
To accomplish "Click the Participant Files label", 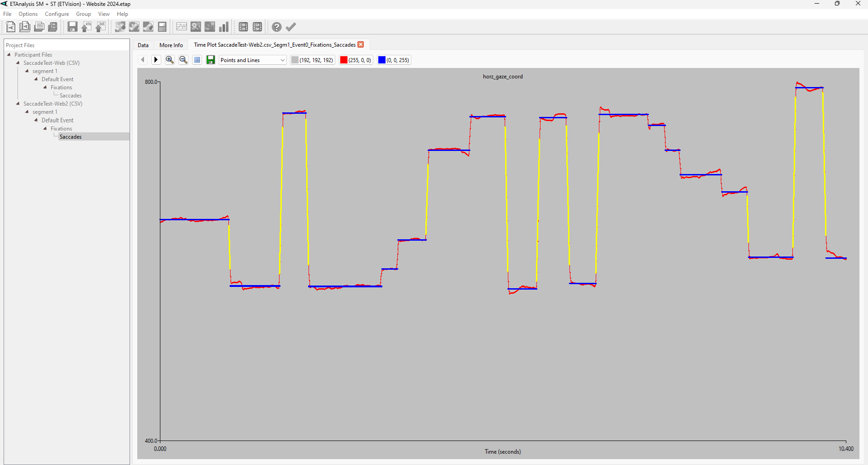I will click(x=33, y=55).
